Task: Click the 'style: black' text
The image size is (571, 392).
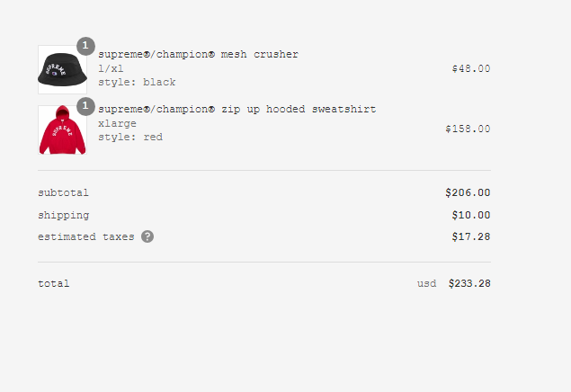Action: (x=137, y=82)
